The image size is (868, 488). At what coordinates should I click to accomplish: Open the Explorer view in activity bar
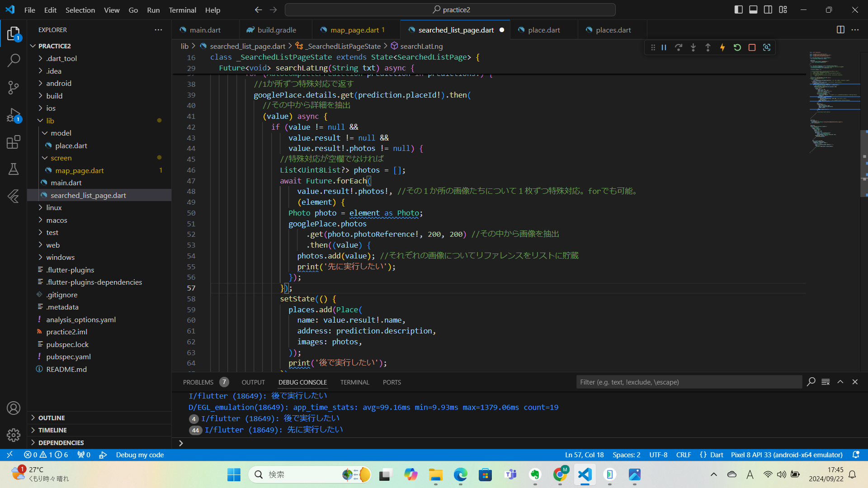[14, 34]
